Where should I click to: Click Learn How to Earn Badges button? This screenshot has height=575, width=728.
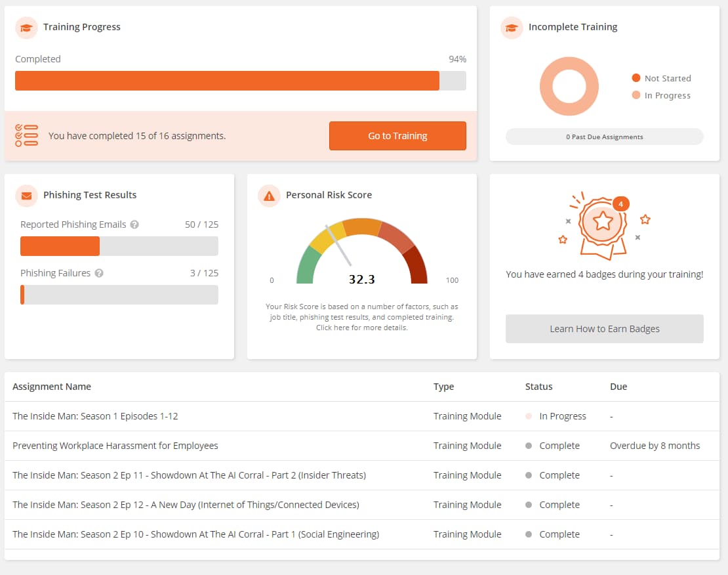pyautogui.click(x=604, y=329)
